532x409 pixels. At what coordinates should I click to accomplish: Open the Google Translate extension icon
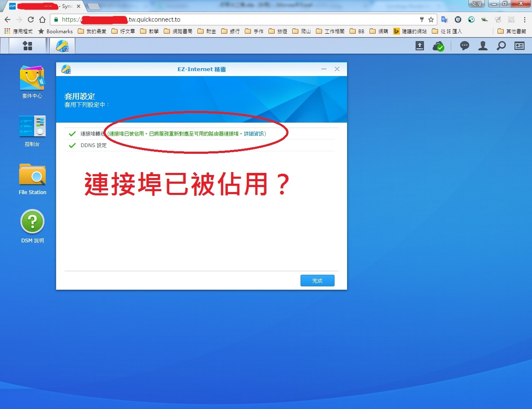[x=445, y=20]
